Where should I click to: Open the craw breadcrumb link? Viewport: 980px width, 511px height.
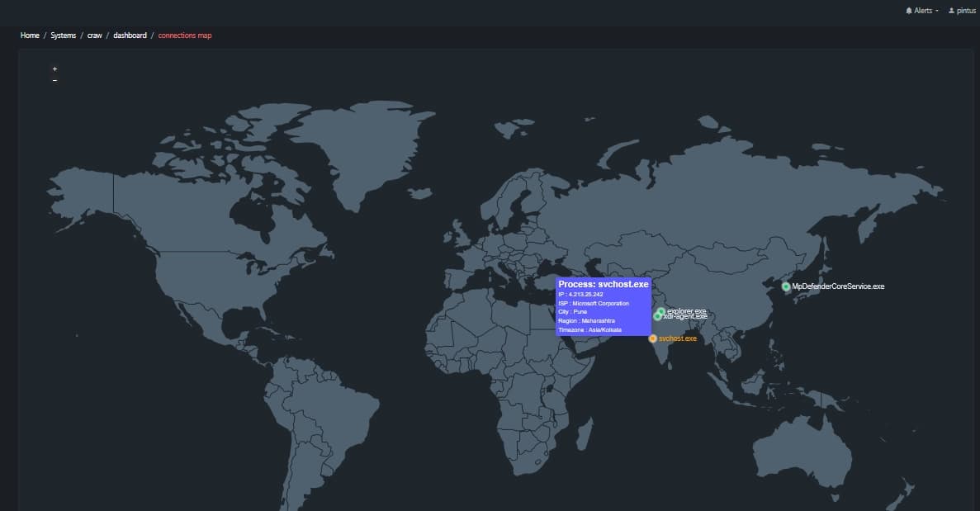[94, 35]
